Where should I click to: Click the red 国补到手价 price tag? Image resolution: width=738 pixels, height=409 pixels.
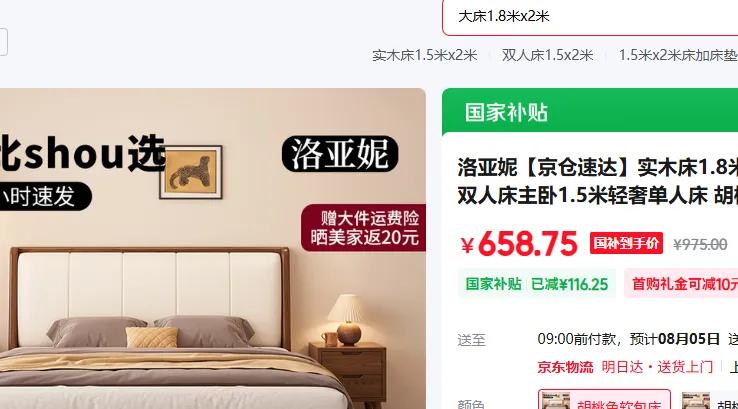click(626, 243)
